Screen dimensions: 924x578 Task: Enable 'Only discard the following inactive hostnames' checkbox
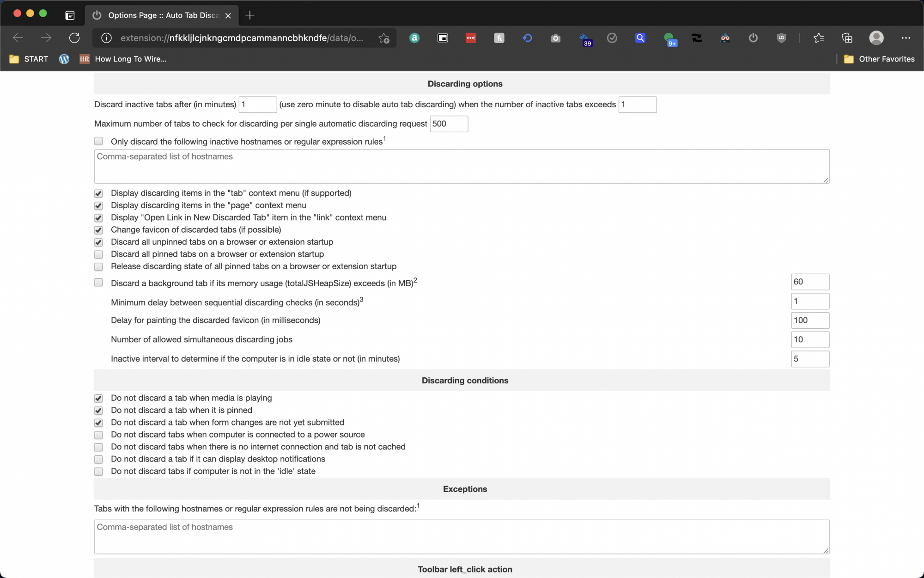coord(98,141)
